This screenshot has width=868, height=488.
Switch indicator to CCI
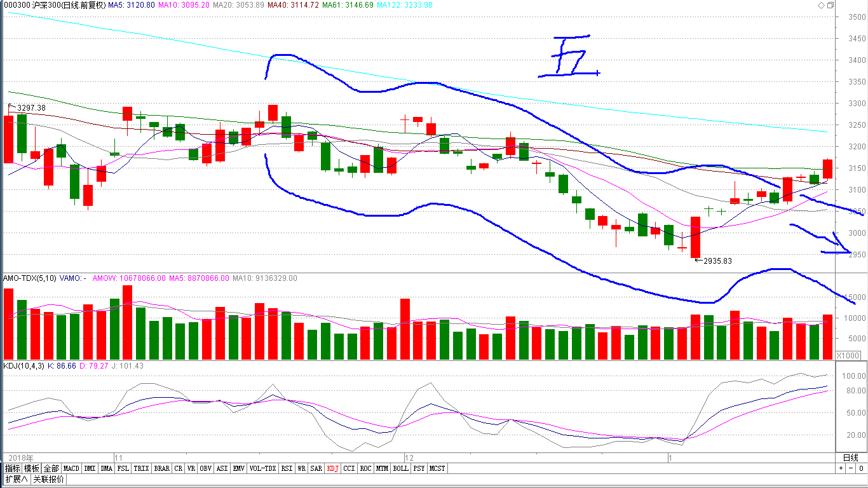point(349,468)
